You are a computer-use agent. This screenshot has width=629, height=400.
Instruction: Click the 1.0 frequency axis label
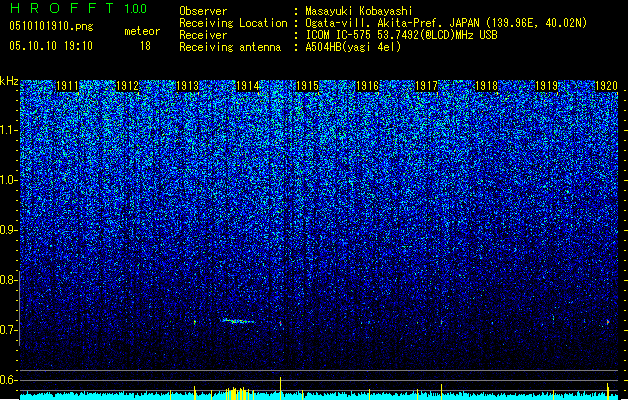(9, 180)
